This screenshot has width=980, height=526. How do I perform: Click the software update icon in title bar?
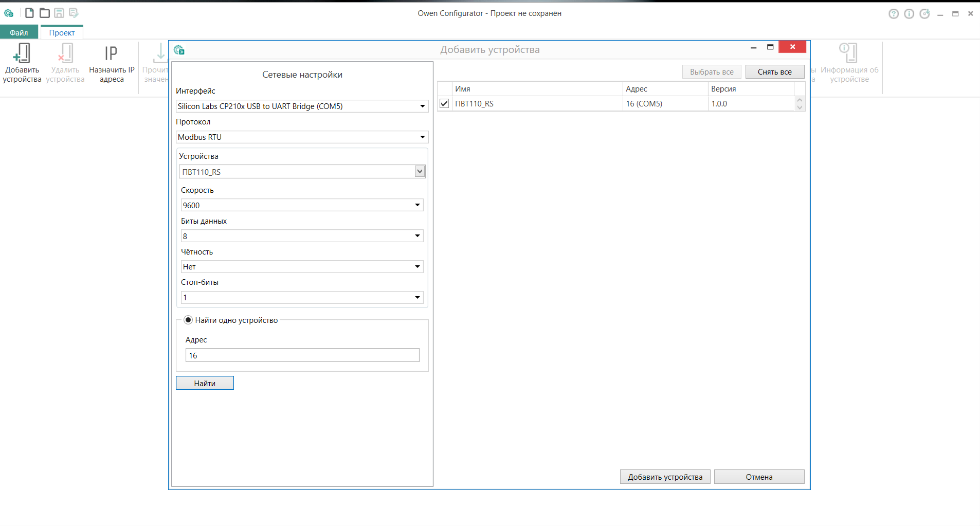(x=924, y=14)
